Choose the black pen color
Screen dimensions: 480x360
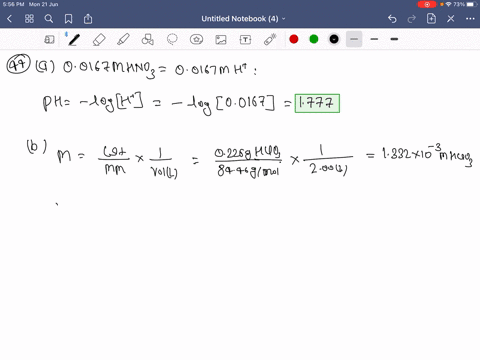pos(334,39)
